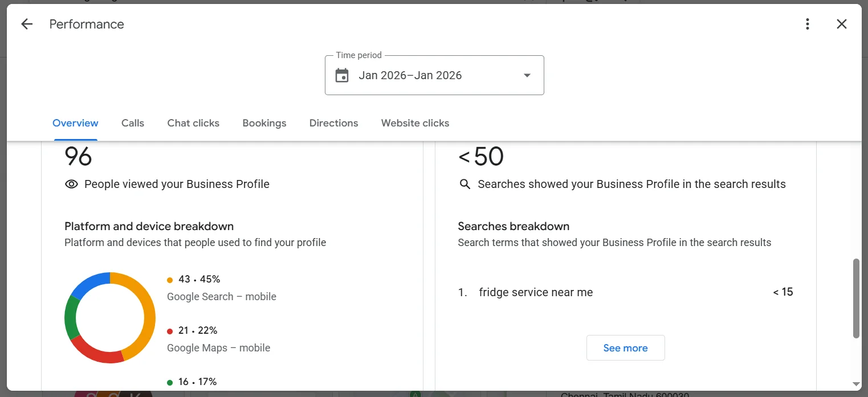
Task: Click the 'Platform and device breakdown' heading
Action: 149,226
